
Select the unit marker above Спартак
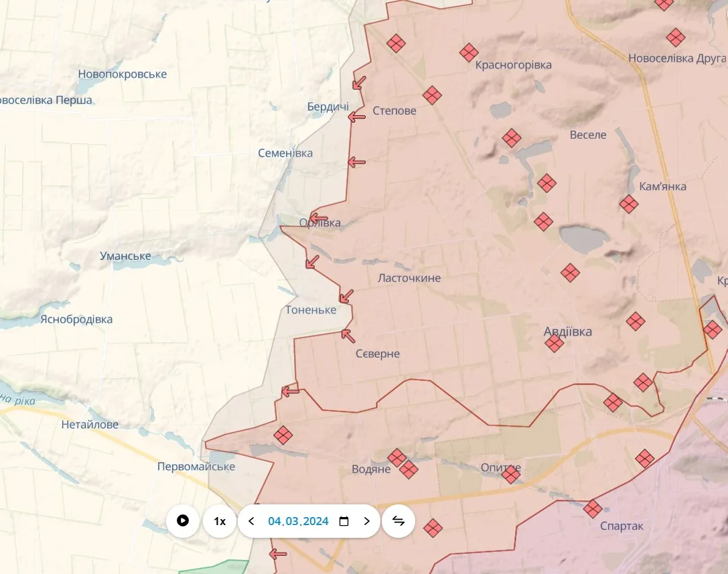tap(593, 509)
